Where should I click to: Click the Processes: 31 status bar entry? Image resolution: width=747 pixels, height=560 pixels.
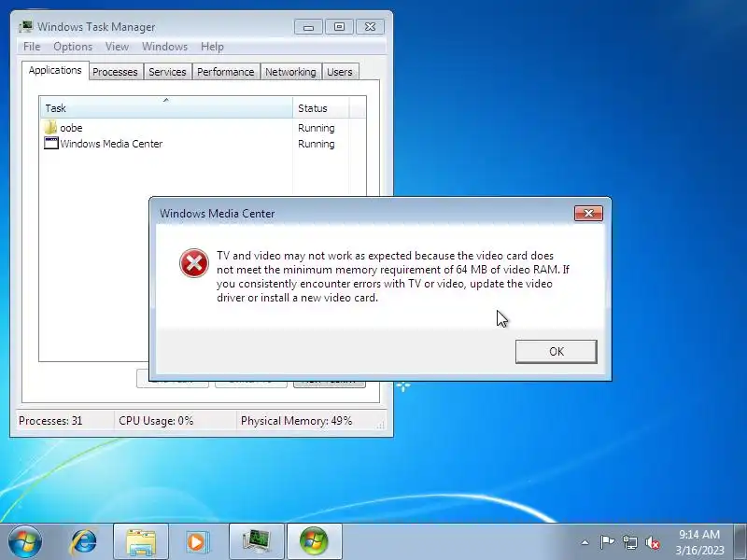tap(50, 421)
